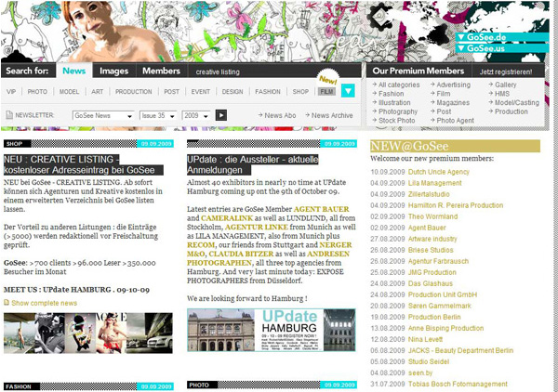
Task: Open the GoSee News newsletter dropdown
Action: 103,115
